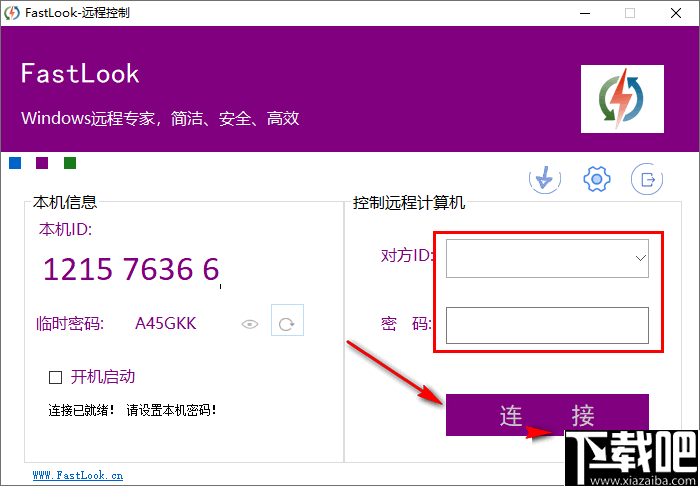
Task: Close the FastLook window
Action: click(676, 13)
